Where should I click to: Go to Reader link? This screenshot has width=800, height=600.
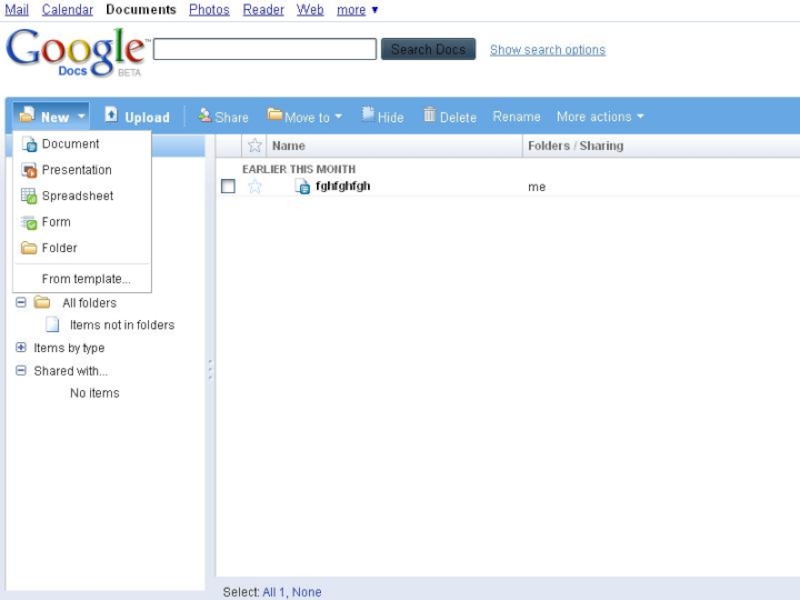263,9
